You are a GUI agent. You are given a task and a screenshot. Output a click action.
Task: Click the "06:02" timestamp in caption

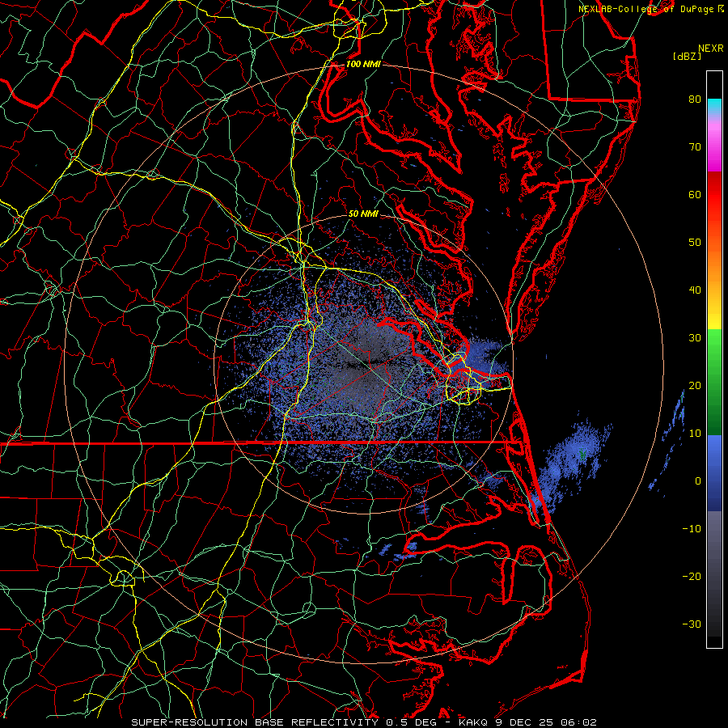coord(578,722)
